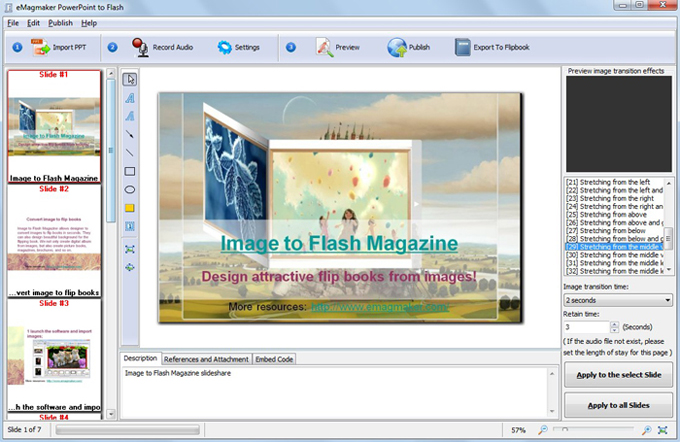Select effect [21] Stretching from the left
680x442 pixels.
608,182
